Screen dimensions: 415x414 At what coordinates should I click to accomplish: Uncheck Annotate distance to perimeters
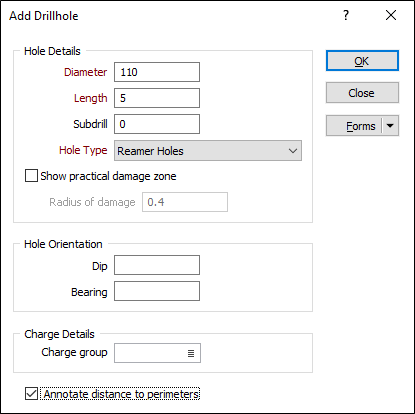coord(31,394)
